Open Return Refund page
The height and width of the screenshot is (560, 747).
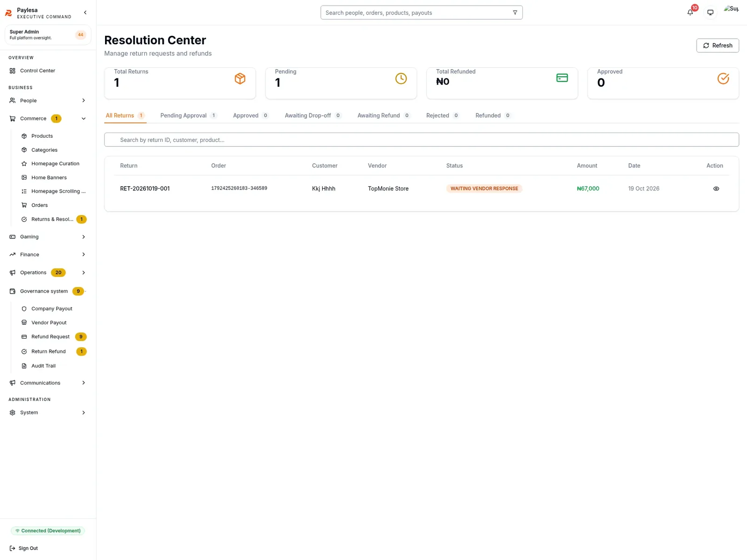tap(54, 352)
